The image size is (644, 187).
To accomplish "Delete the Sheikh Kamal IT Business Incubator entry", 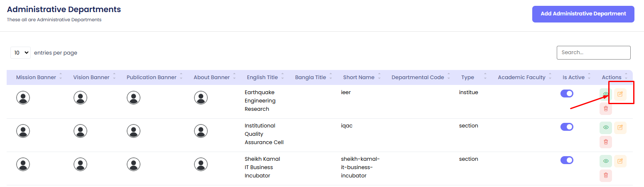I will pyautogui.click(x=605, y=175).
